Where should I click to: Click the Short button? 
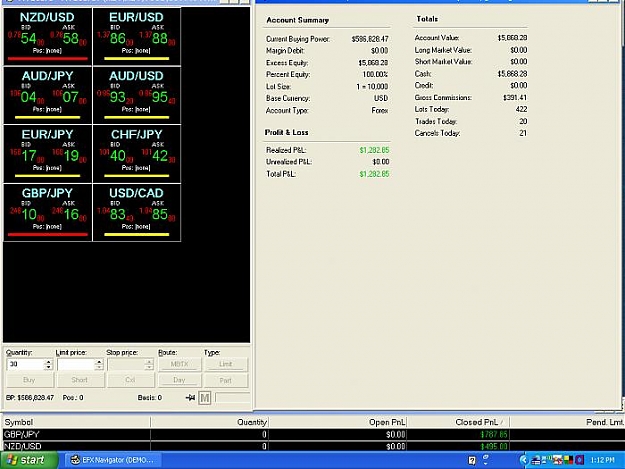(x=80, y=380)
